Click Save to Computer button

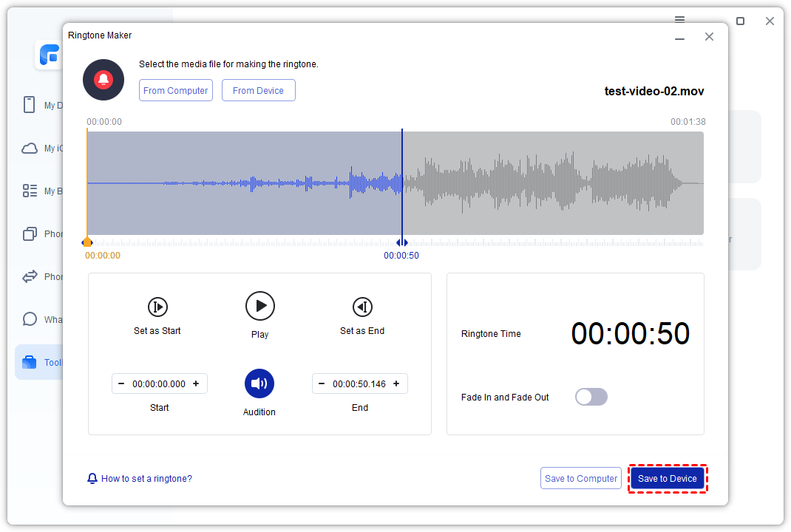pyautogui.click(x=581, y=478)
